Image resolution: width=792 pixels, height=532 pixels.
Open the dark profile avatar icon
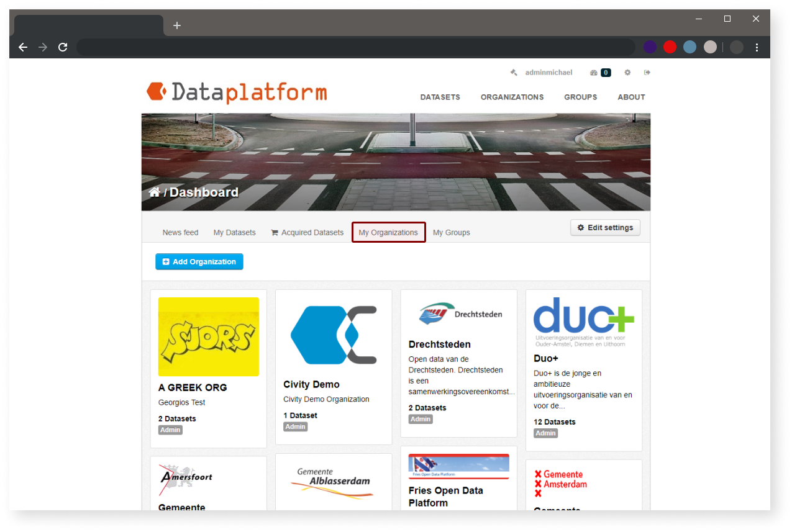(737, 47)
